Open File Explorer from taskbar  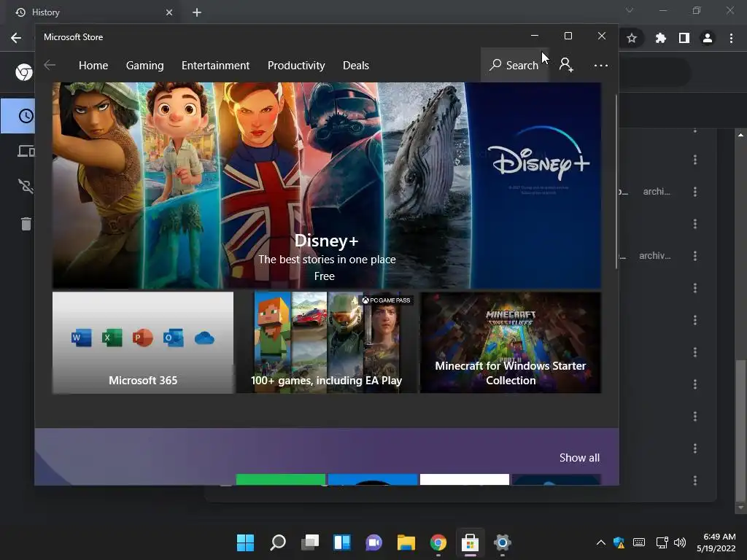pos(406,542)
